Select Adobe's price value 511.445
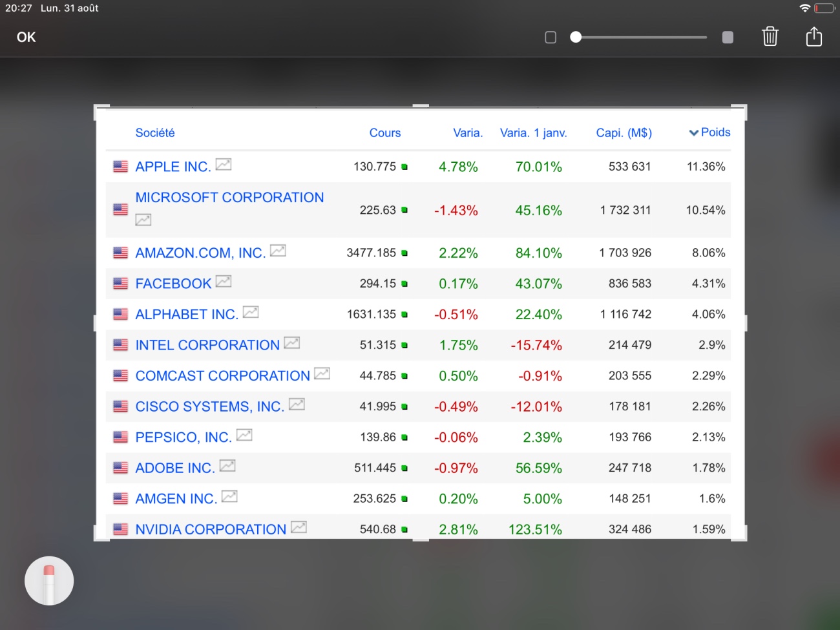Screen dimensions: 840x630 click(x=375, y=468)
